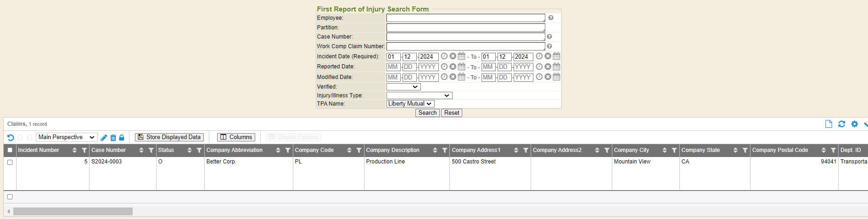Open the Injury/Illness Type dropdown

(419, 95)
